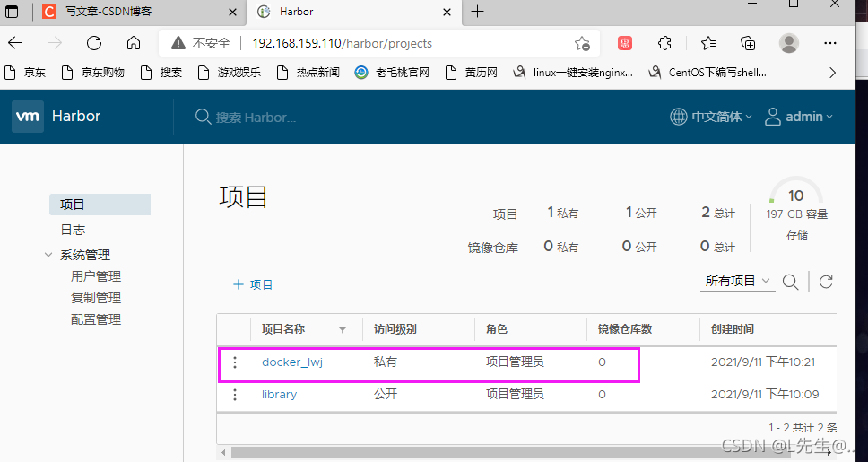This screenshot has width=868, height=462.
Task: Open row actions menu for docker_lwj
Action: tap(235, 362)
